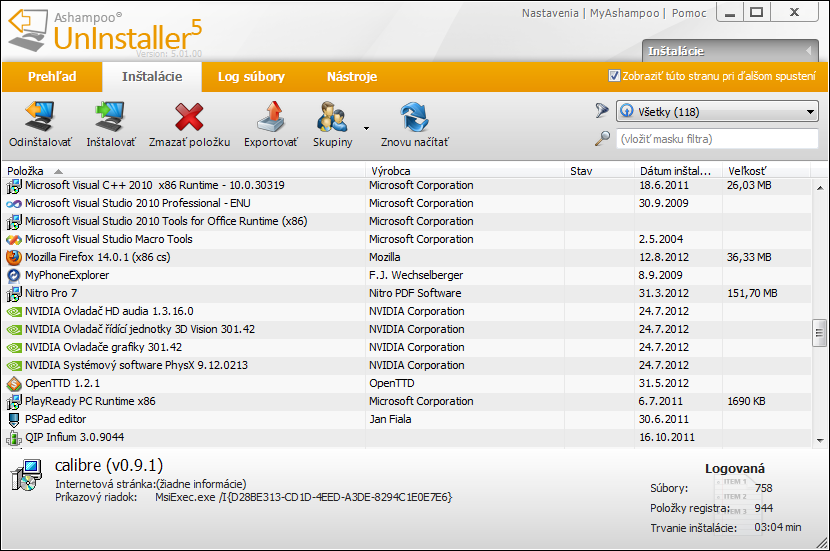Select the MyPhoneExplorer row
The image size is (830, 551).
[x=407, y=275]
